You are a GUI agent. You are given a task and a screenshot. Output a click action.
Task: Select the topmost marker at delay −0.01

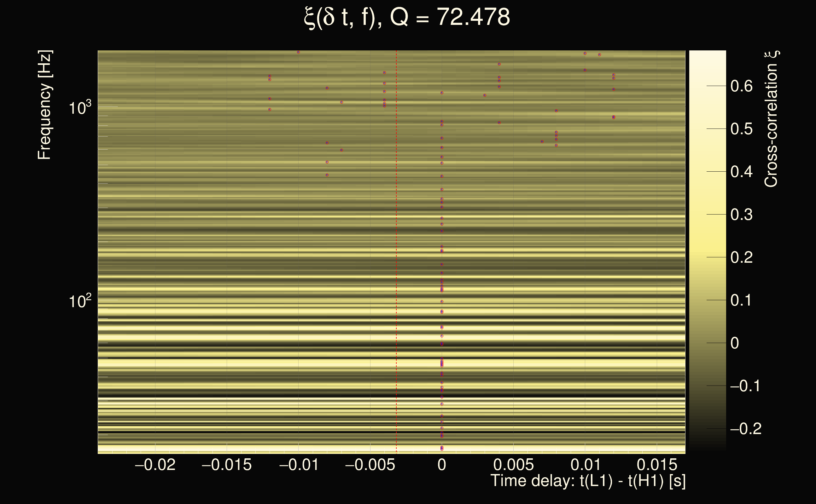[x=298, y=52]
